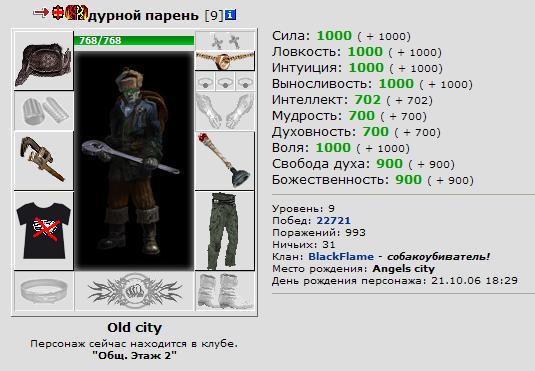Screen dimensions: 535x371
Task: Click the собакоубиватель! clan title
Action: tap(438, 256)
